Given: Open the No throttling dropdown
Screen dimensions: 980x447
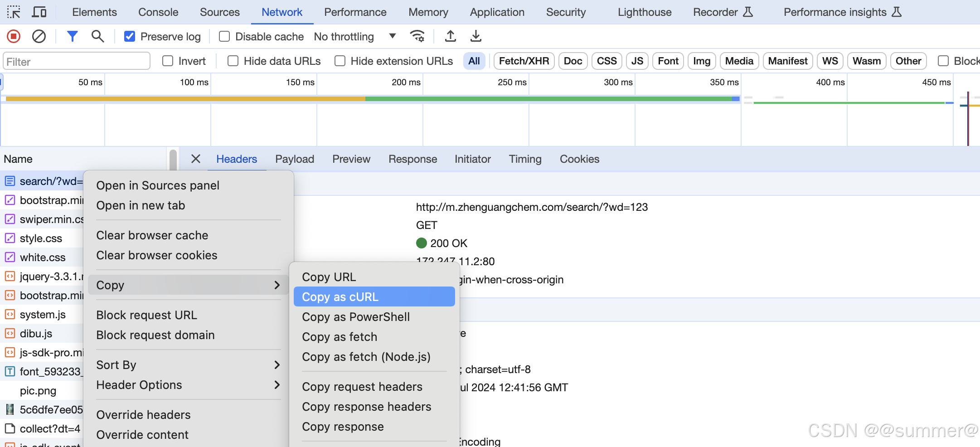Looking at the screenshot, I should (354, 36).
